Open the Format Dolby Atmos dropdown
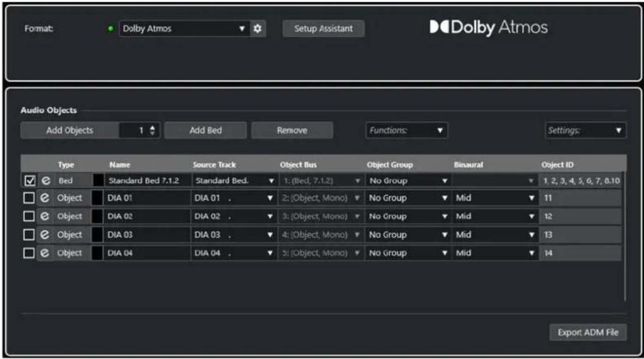644x359 pixels. pos(185,28)
